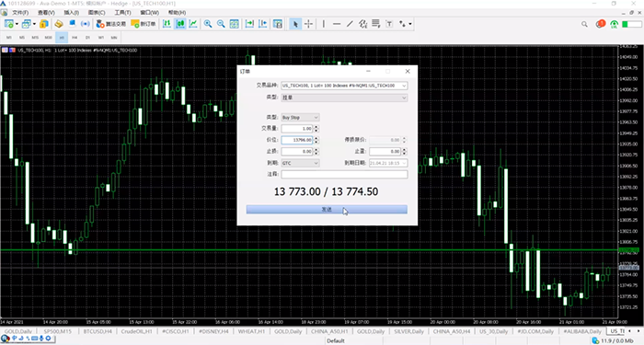Click the 价位 price field showing 13796.00
Image resolution: width=644 pixels, height=345 pixels.
(297, 140)
